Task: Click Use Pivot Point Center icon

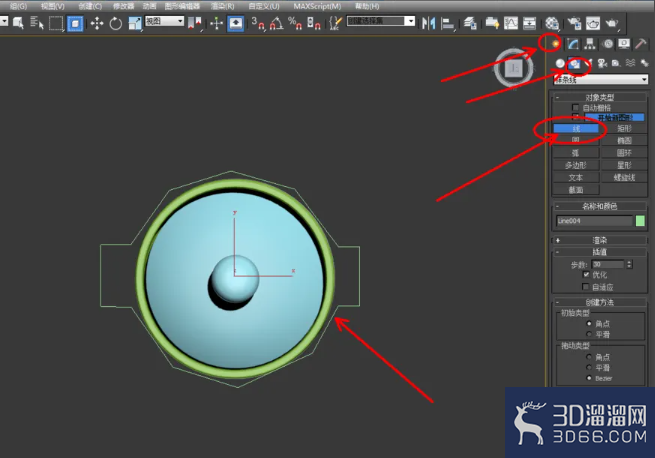Action: [195, 23]
